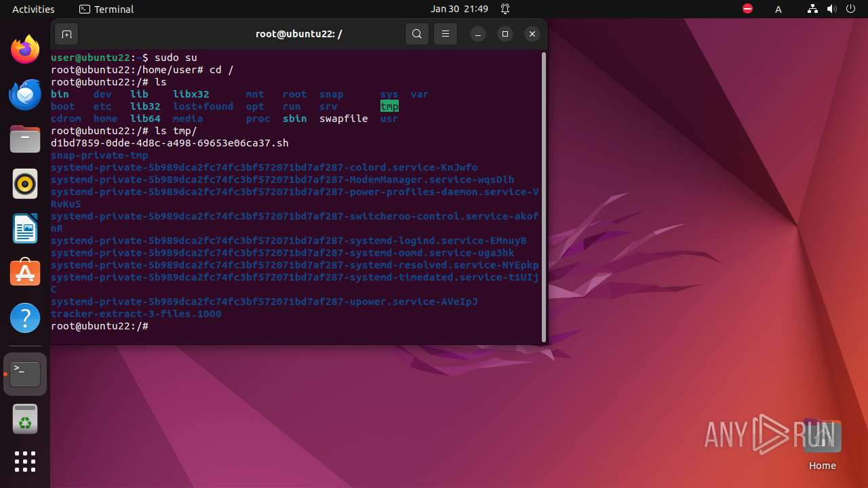The height and width of the screenshot is (488, 868).
Task: Open the Home desktop folder
Action: click(822, 445)
